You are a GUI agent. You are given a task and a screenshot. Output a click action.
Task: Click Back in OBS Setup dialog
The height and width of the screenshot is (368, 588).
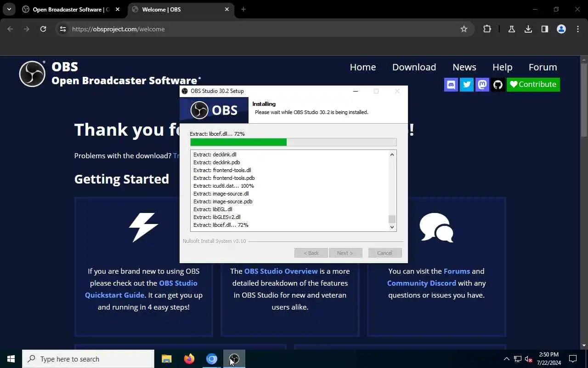(x=311, y=253)
